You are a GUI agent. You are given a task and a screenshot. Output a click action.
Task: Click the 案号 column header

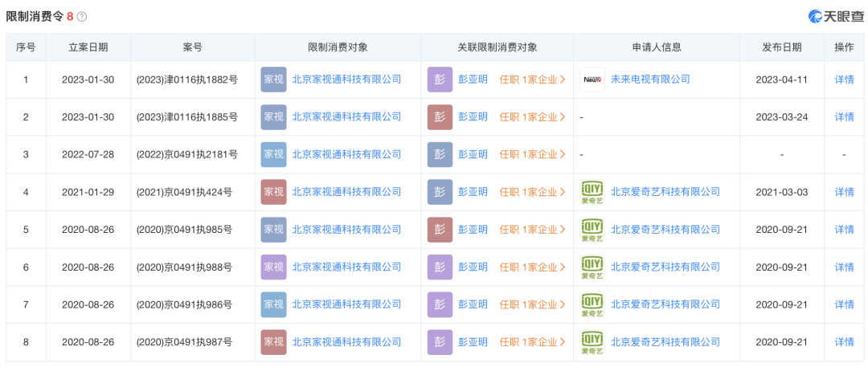[192, 47]
